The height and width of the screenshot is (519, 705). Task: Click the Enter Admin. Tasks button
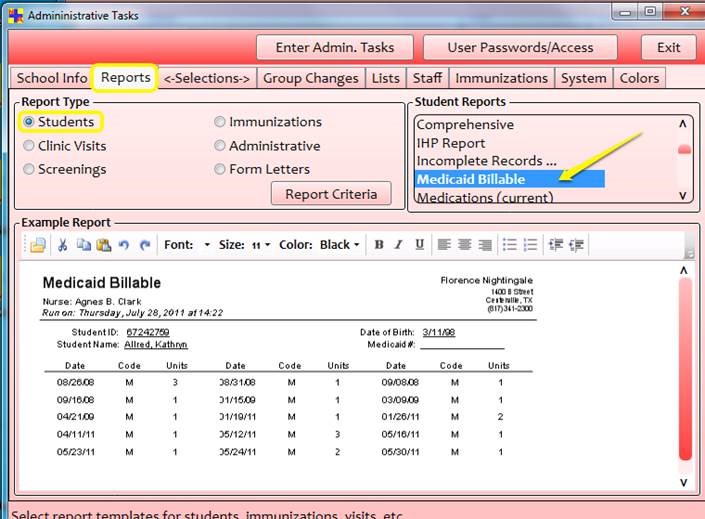click(335, 48)
